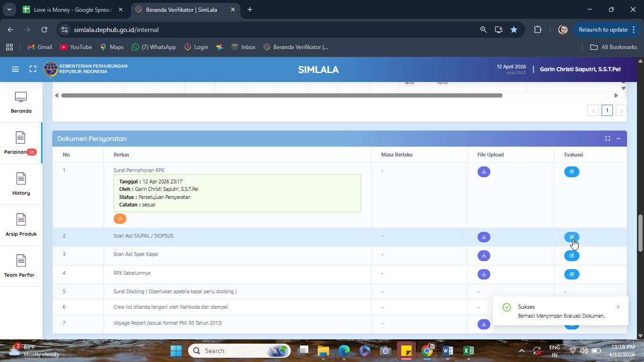Image resolution: width=644 pixels, height=362 pixels.
Task: Download RPK Sebelumnya uploaded file
Action: point(484,274)
